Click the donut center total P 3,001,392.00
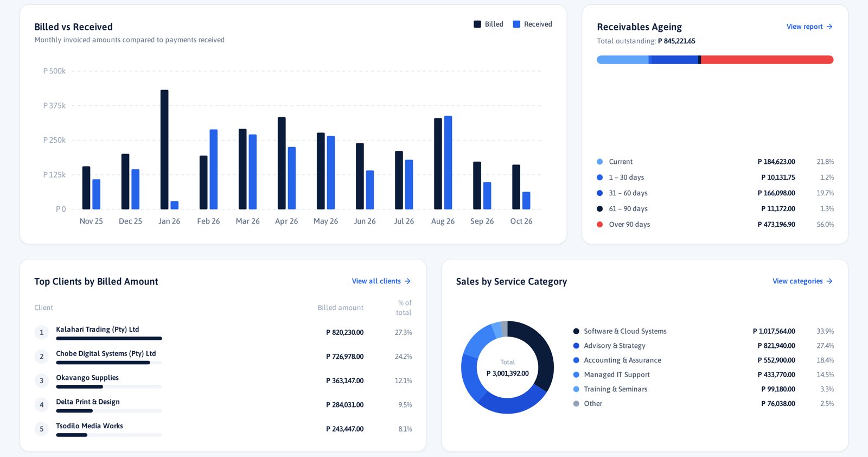The image size is (868, 457). pyautogui.click(x=507, y=373)
